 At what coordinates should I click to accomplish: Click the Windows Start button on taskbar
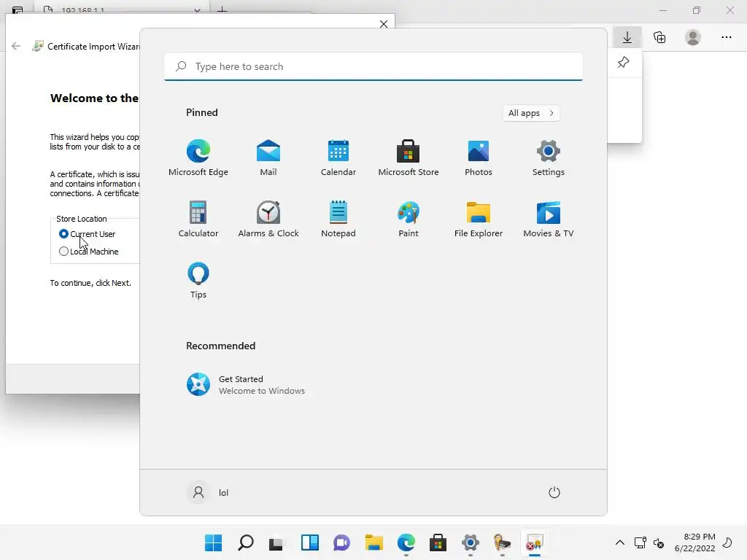pos(214,542)
